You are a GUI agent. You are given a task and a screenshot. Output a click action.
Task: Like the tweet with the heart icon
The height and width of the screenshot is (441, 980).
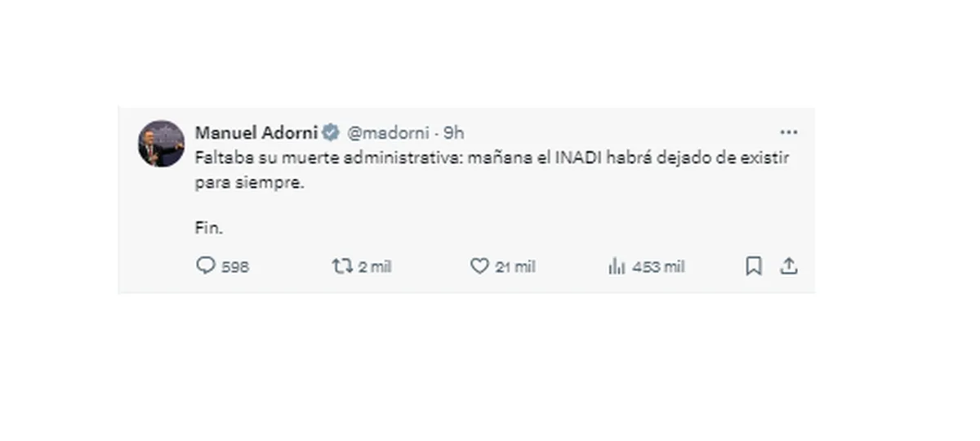pos(479,265)
